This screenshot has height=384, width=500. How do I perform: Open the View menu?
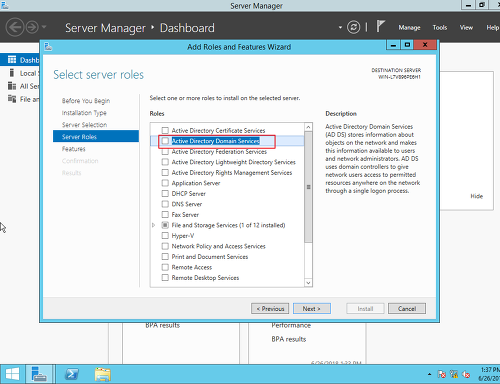[466, 28]
